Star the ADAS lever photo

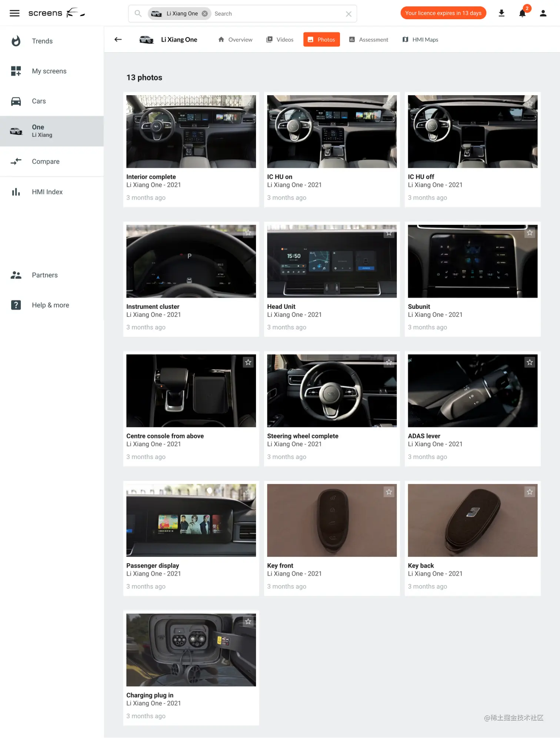530,362
